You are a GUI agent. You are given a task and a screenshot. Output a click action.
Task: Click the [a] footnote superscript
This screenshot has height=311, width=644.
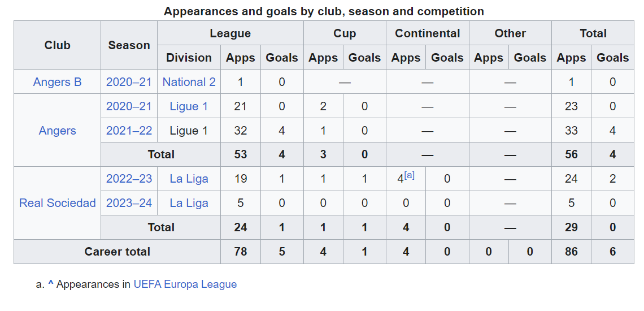[x=410, y=176]
